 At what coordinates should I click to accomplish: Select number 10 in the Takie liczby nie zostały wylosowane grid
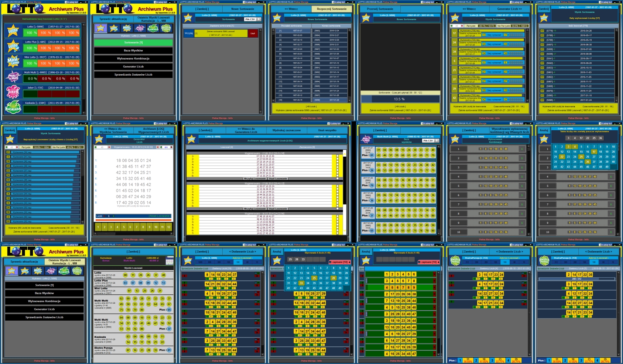click(613, 147)
